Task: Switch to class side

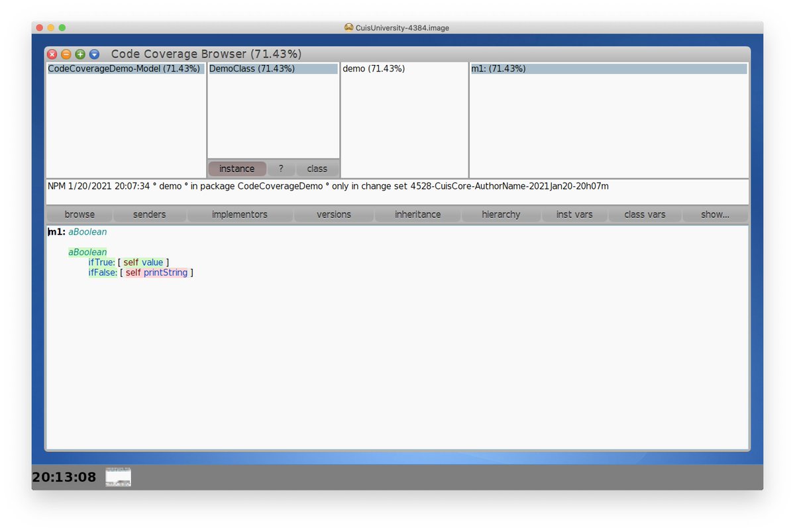Action: coord(317,169)
